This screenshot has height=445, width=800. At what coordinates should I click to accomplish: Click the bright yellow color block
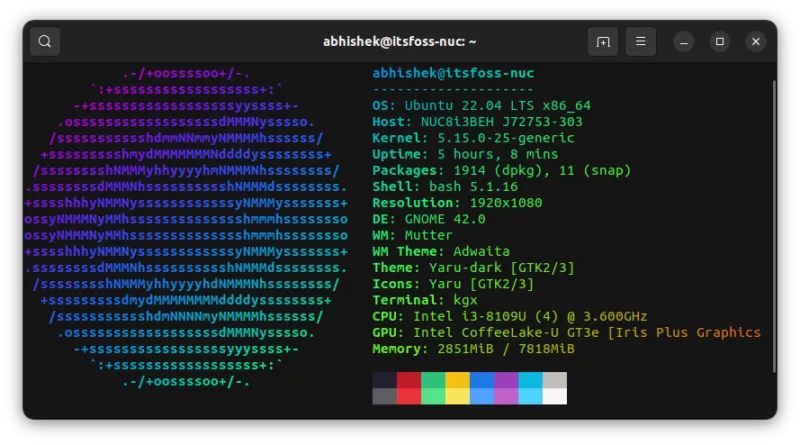457,396
